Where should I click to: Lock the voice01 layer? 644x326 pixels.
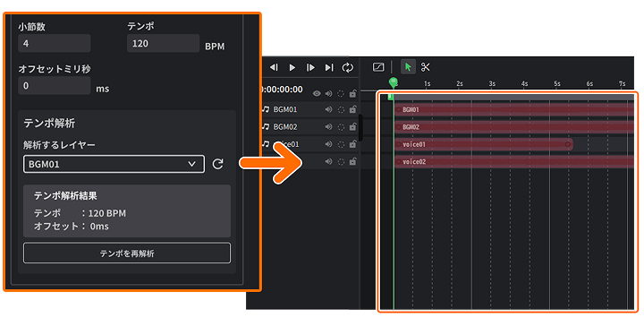(352, 144)
